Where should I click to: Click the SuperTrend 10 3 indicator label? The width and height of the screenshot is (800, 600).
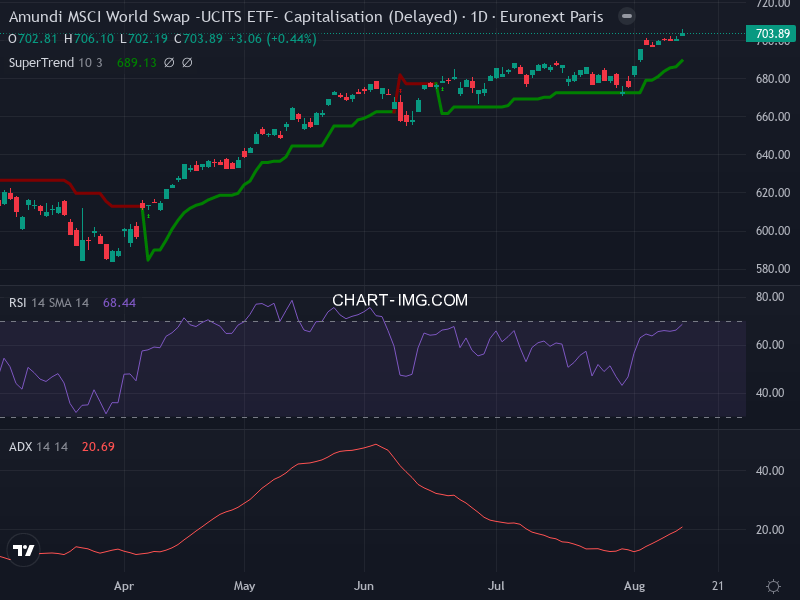56,63
